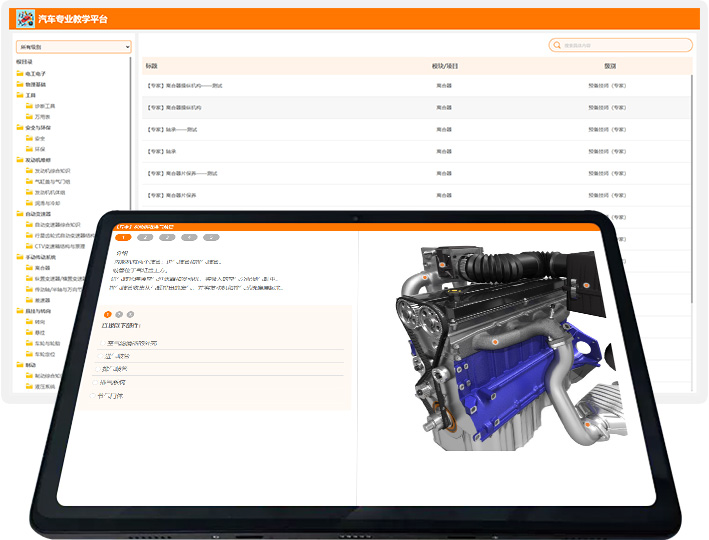Screen dimensions: 709x540
Task: Click the table's vertical scrollbar on the right
Action: coord(691,189)
